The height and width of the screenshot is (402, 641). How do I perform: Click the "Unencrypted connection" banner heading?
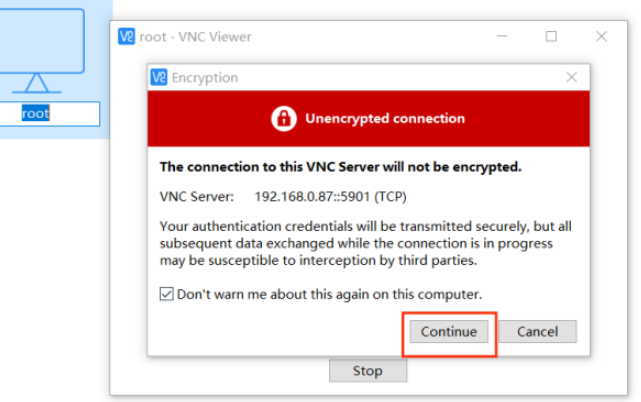coord(385,119)
